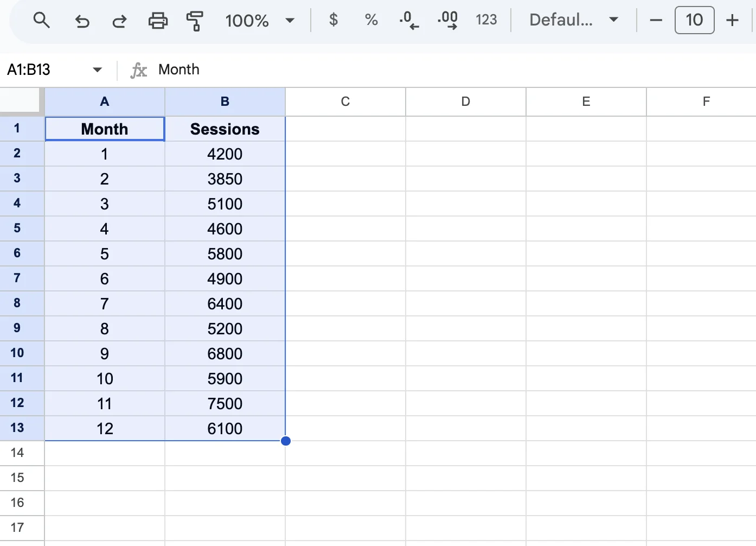756x546 pixels.
Task: Open the 123 number format menu
Action: [486, 20]
